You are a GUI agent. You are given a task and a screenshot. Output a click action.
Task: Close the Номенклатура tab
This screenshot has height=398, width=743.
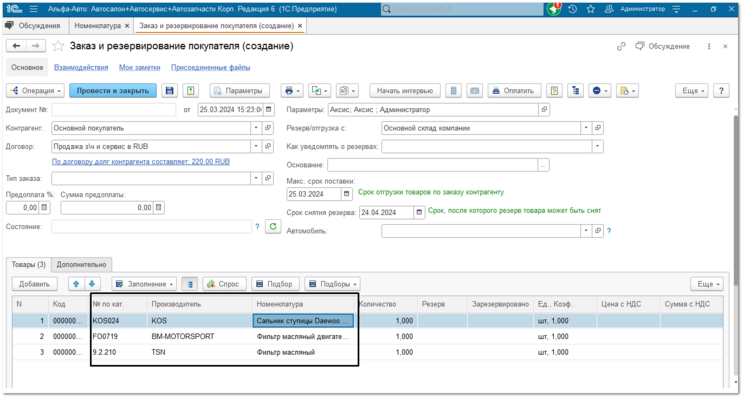point(127,26)
